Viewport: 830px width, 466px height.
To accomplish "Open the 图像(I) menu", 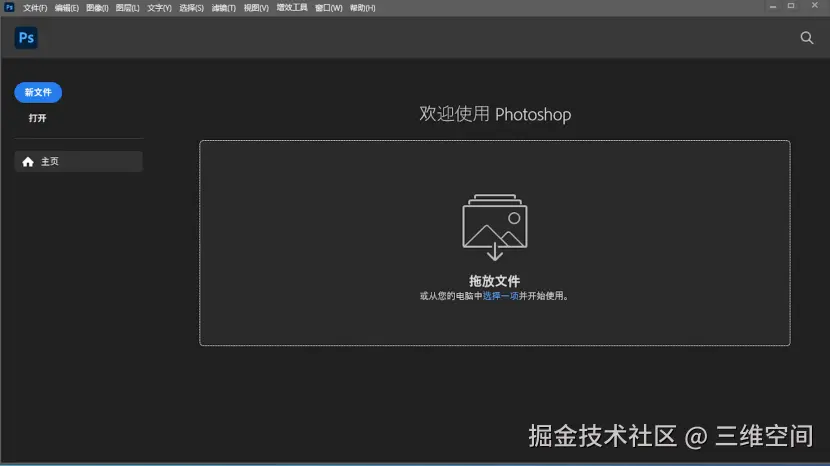I will pyautogui.click(x=97, y=8).
